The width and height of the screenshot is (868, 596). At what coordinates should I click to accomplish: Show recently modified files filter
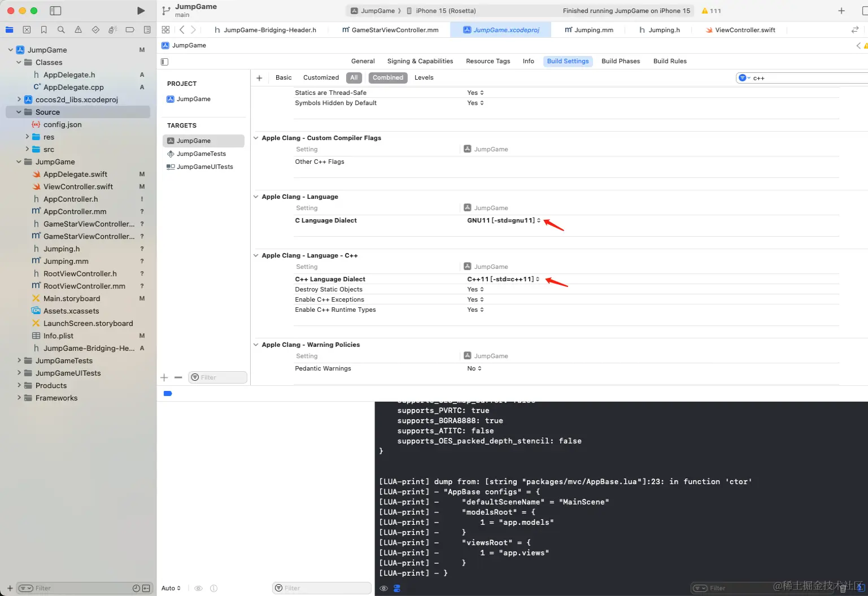coord(136,588)
